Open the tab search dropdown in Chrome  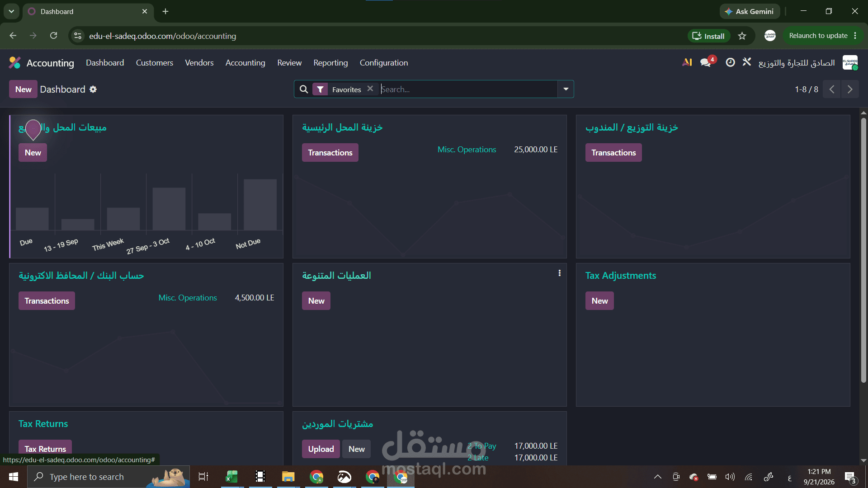(11, 11)
